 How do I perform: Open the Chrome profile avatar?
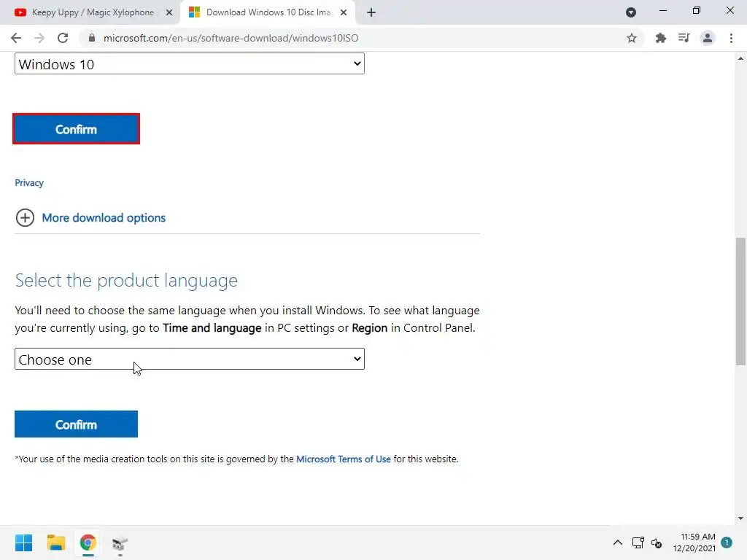click(x=708, y=38)
